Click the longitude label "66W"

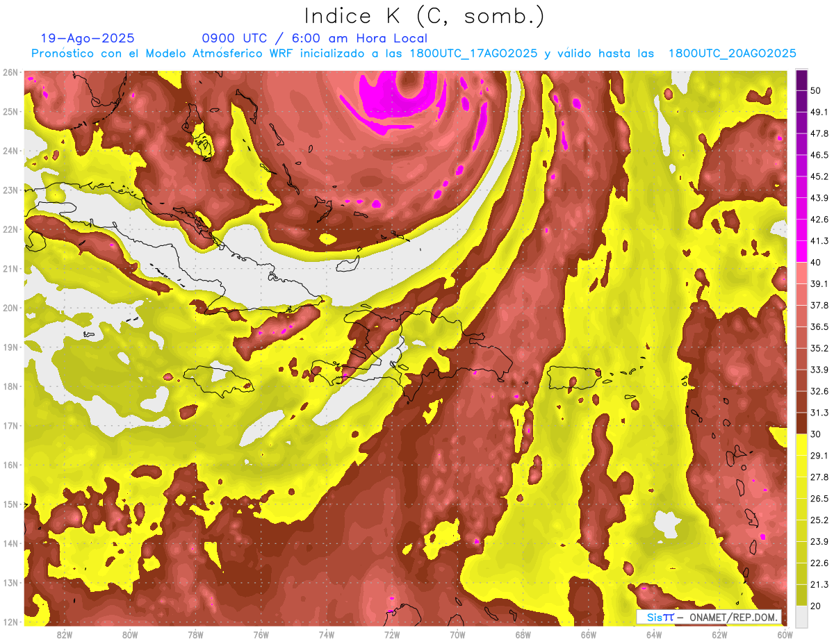(589, 635)
